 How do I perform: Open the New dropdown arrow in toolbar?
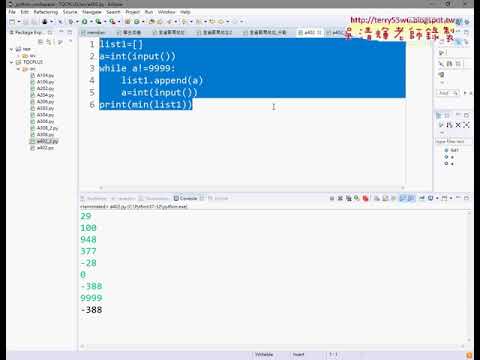pos(19,22)
